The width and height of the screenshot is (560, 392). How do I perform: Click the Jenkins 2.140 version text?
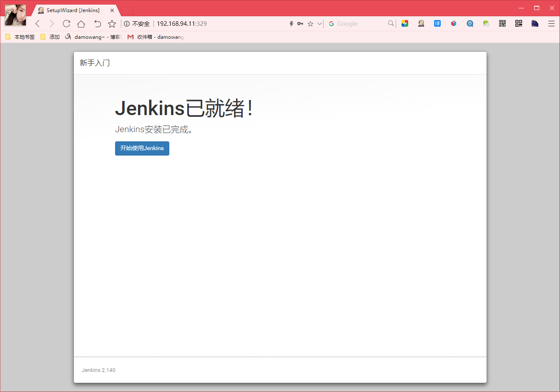98,370
